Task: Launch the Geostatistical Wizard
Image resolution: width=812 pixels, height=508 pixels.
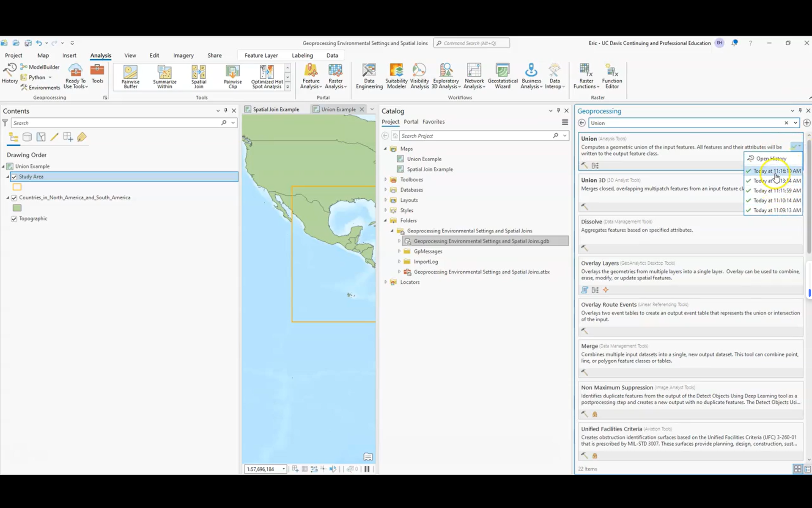Action: (502, 76)
